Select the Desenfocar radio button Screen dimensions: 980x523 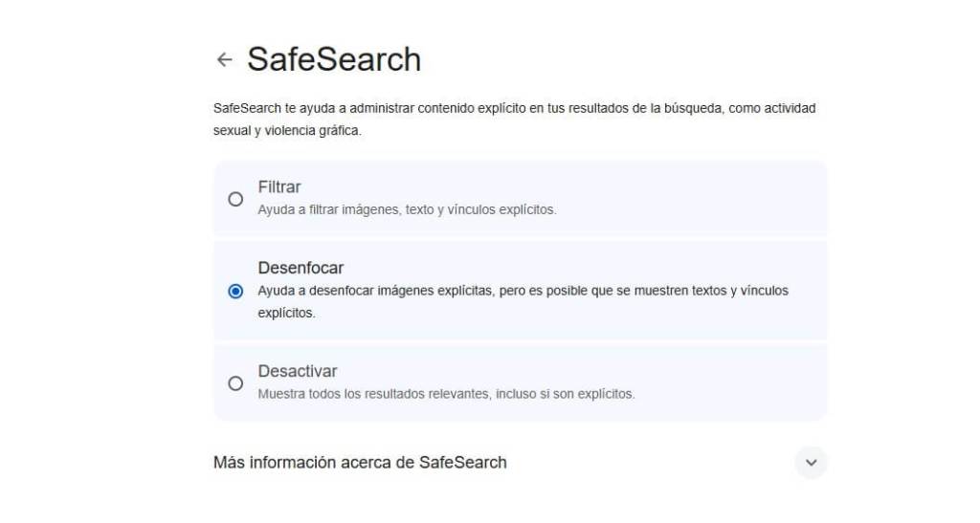tap(235, 292)
